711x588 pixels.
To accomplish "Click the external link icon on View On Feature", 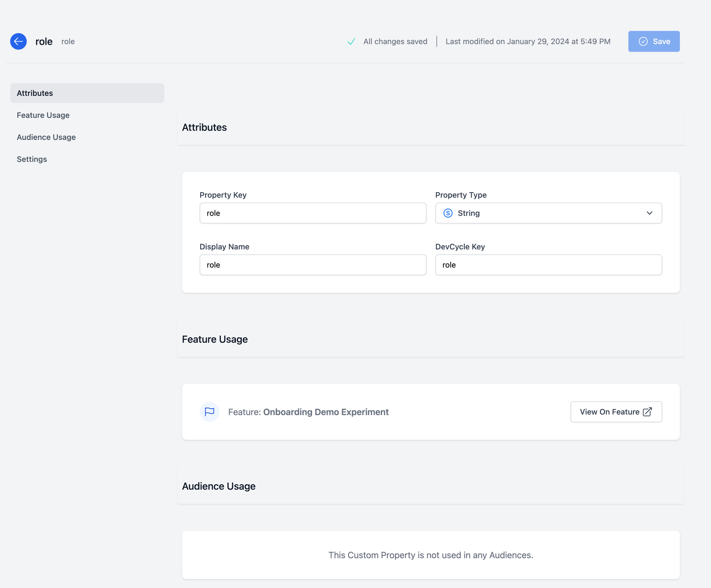I will pyautogui.click(x=647, y=412).
